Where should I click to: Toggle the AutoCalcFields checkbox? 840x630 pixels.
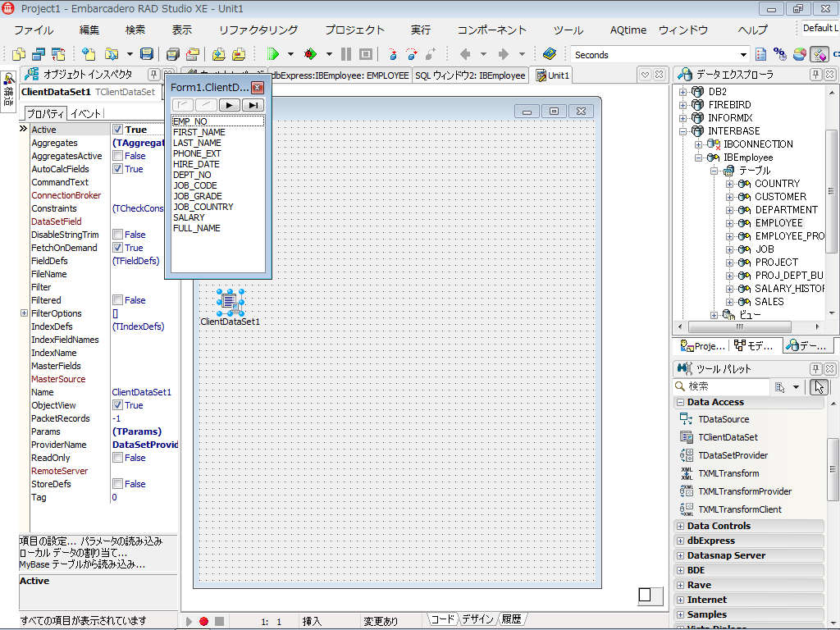[x=118, y=169]
